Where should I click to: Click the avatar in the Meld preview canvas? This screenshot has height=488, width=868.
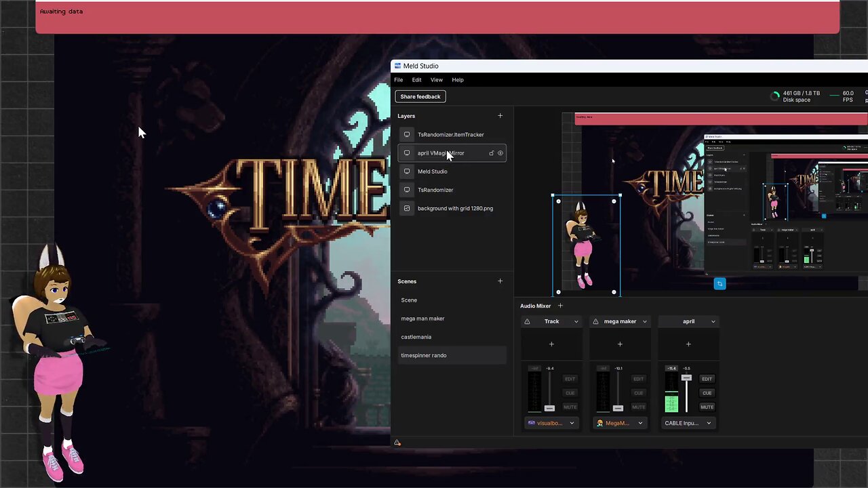(584, 245)
